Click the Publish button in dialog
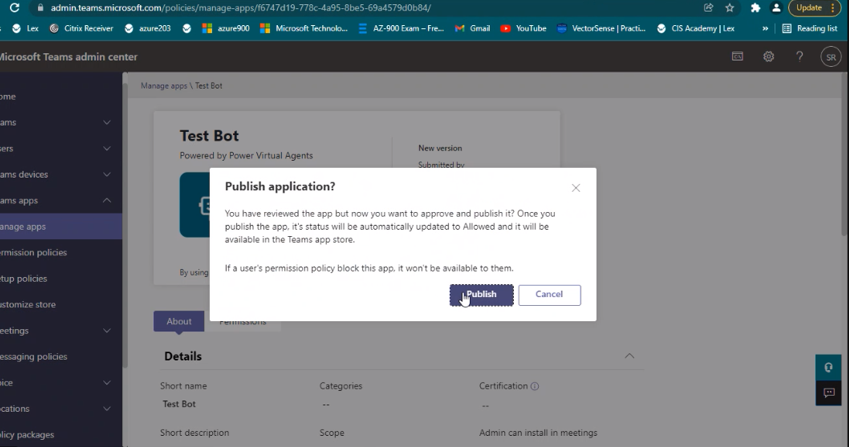The height and width of the screenshot is (447, 849). tap(481, 295)
